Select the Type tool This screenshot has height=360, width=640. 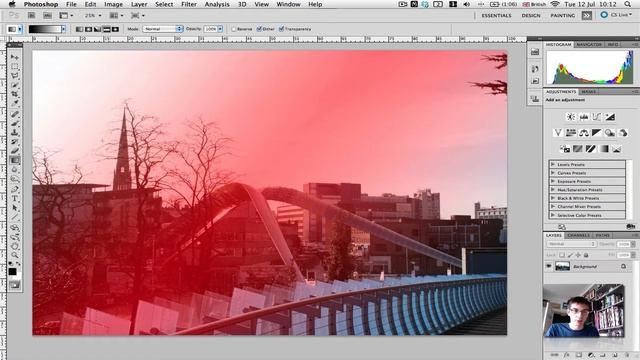pos(15,199)
